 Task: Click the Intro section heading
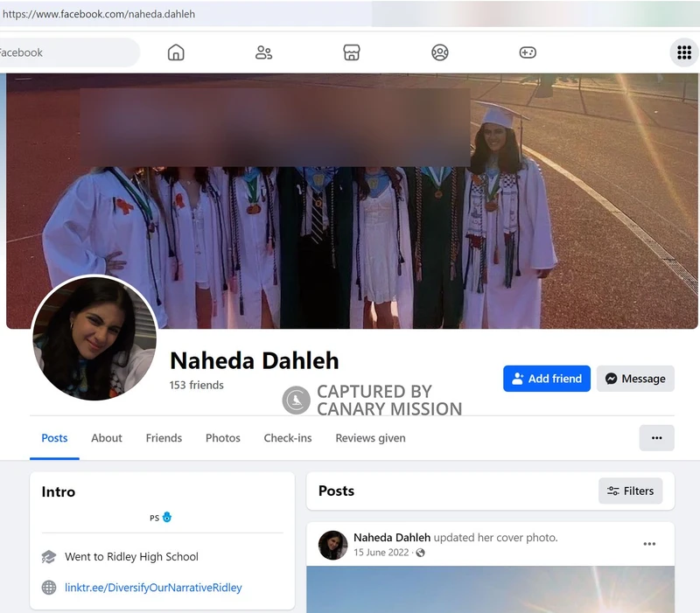[x=59, y=491]
